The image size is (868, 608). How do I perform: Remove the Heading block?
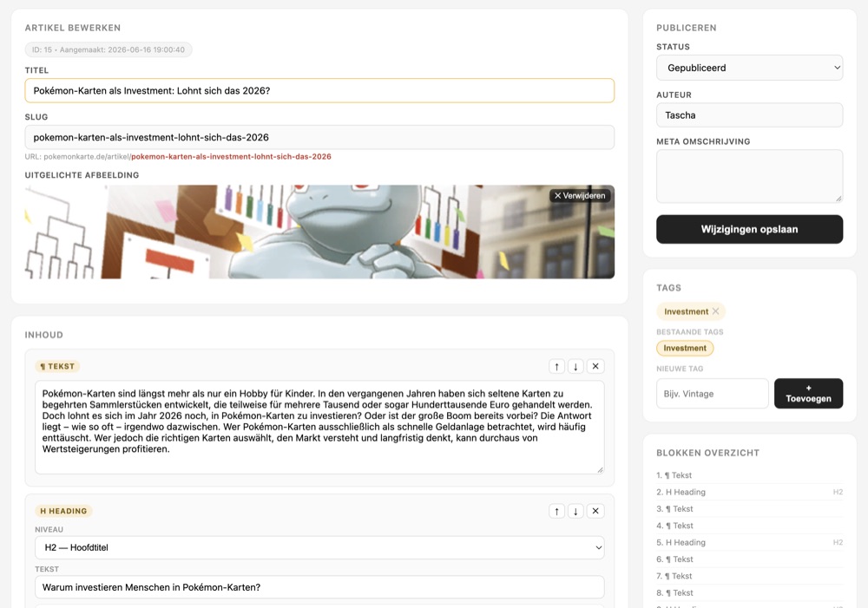coord(595,511)
